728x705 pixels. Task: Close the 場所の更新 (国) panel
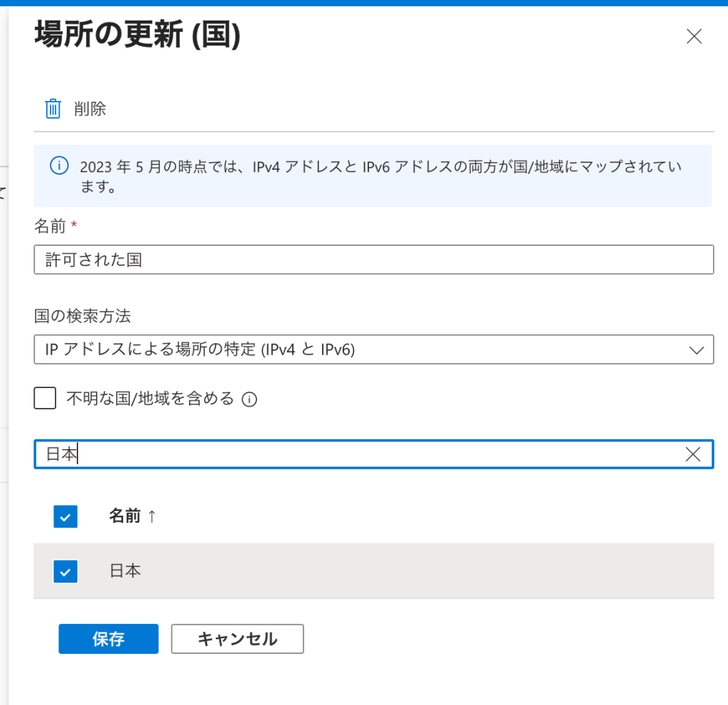[694, 37]
